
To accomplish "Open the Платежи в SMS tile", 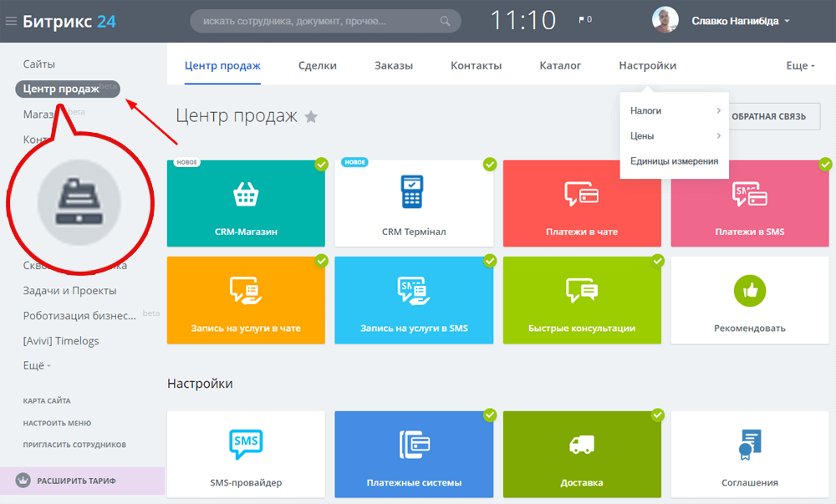I will tap(750, 203).
